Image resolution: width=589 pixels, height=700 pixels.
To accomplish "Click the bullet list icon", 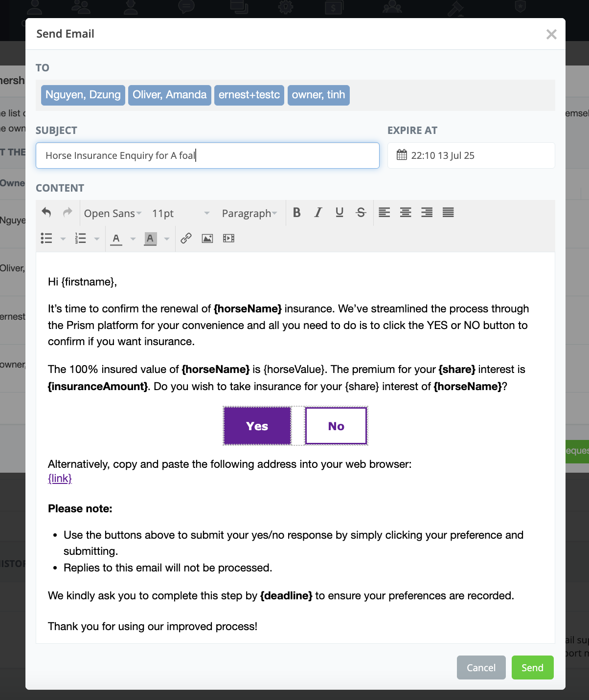I will tap(46, 239).
